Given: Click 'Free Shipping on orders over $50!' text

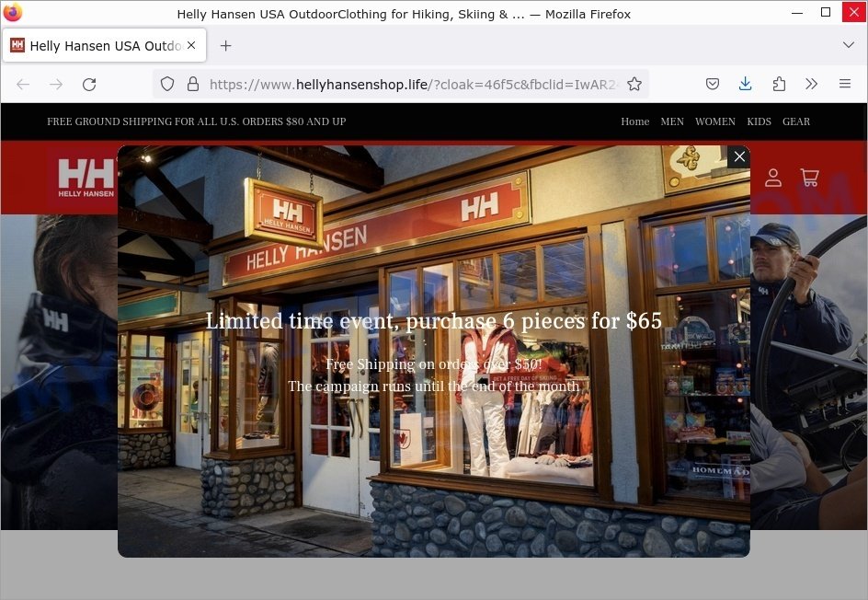Looking at the screenshot, I should [x=434, y=364].
